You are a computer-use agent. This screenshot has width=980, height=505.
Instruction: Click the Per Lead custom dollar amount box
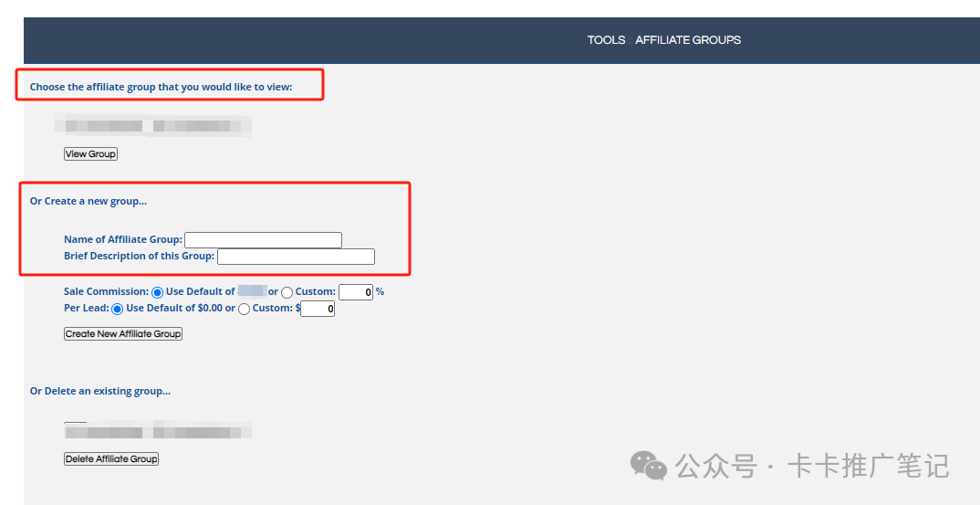point(318,310)
